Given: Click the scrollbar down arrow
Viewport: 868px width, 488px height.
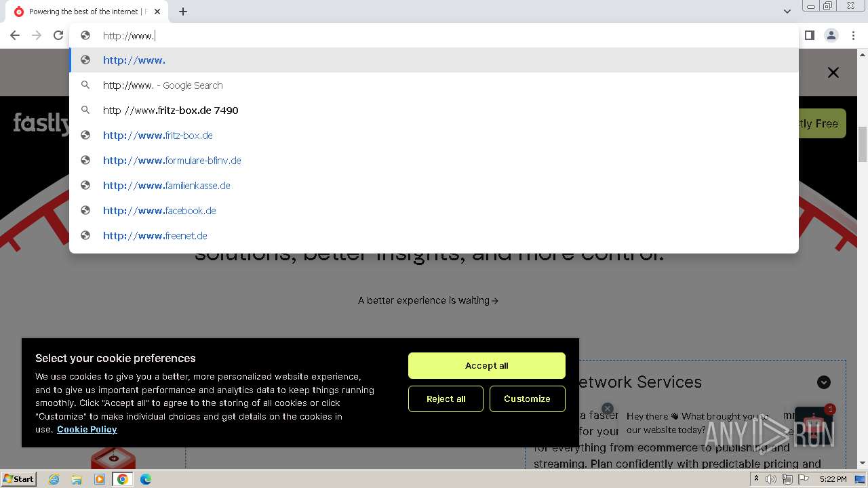Looking at the screenshot, I should pyautogui.click(x=863, y=464).
